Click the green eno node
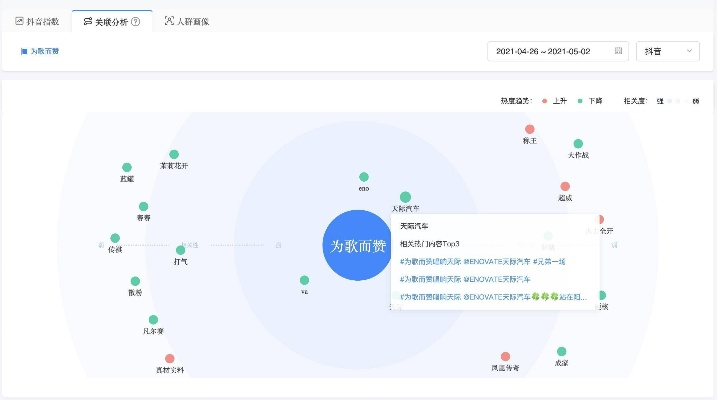The image size is (717, 400). (364, 177)
